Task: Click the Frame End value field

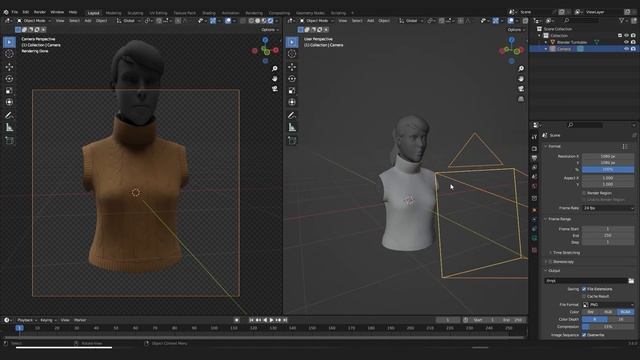Action: [608, 236]
